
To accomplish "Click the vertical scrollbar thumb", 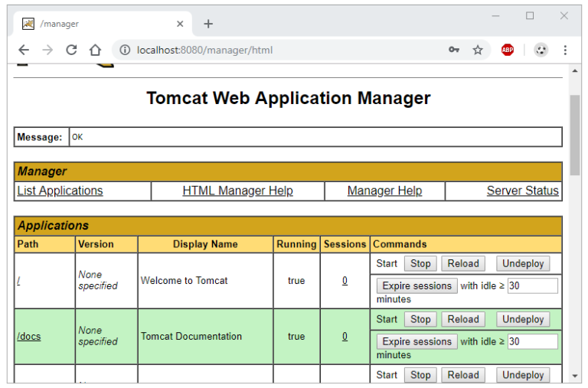I will 575,135.
